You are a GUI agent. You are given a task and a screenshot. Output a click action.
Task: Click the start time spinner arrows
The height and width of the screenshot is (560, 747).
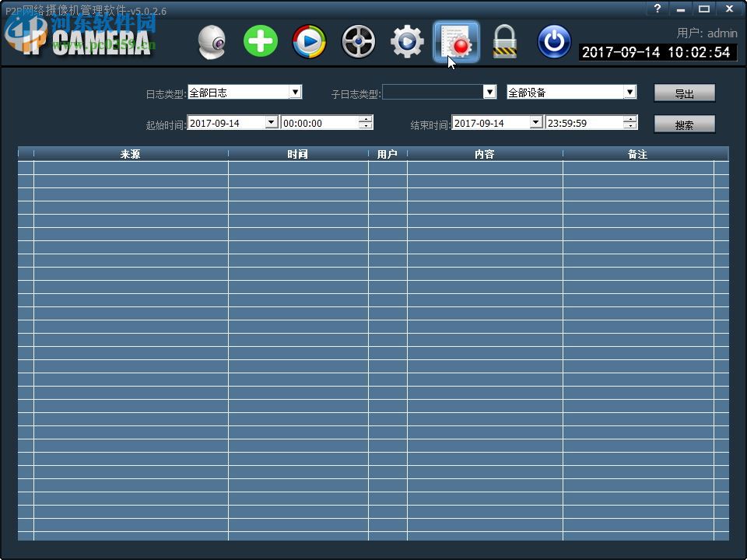pyautogui.click(x=366, y=123)
